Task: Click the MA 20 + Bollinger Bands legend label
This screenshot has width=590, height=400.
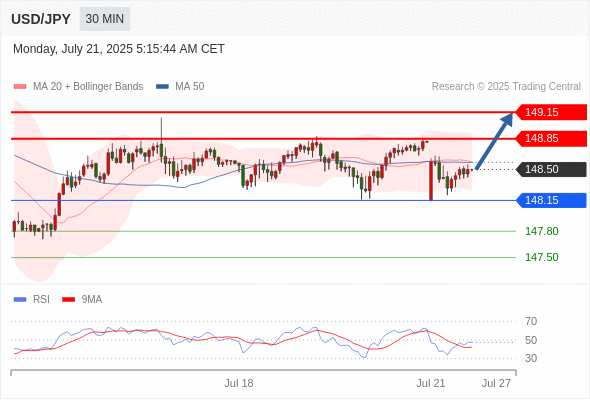Action: (x=88, y=87)
